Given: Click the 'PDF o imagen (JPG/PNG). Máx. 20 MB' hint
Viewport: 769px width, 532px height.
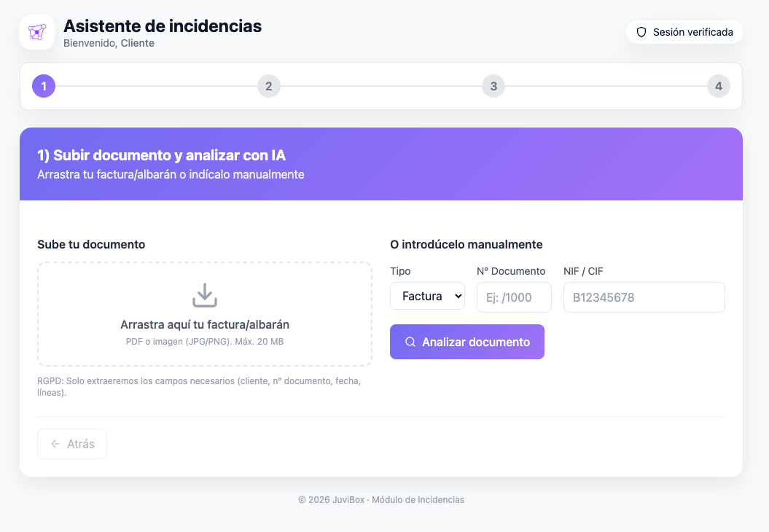Looking at the screenshot, I should point(205,342).
